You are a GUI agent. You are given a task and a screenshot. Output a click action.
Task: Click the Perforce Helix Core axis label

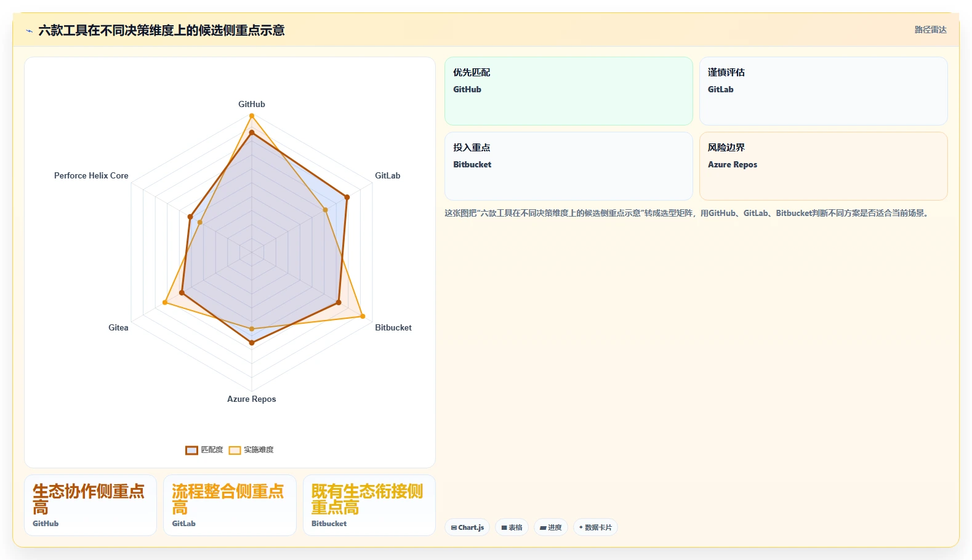point(91,175)
